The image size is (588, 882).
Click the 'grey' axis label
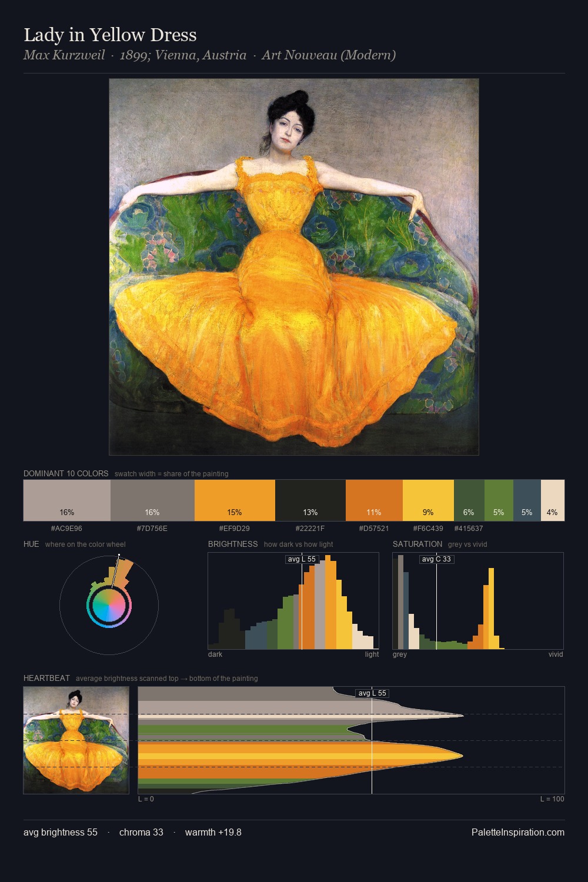coord(400,654)
